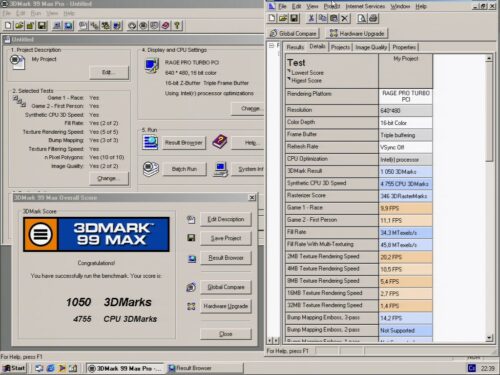Click Hardware Upgrade toolbar button in Result Browser
Screen dimensions: 500x375
click(357, 33)
